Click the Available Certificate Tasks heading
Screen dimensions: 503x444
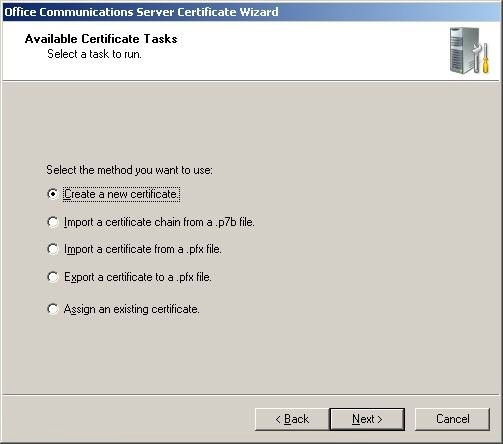point(101,39)
